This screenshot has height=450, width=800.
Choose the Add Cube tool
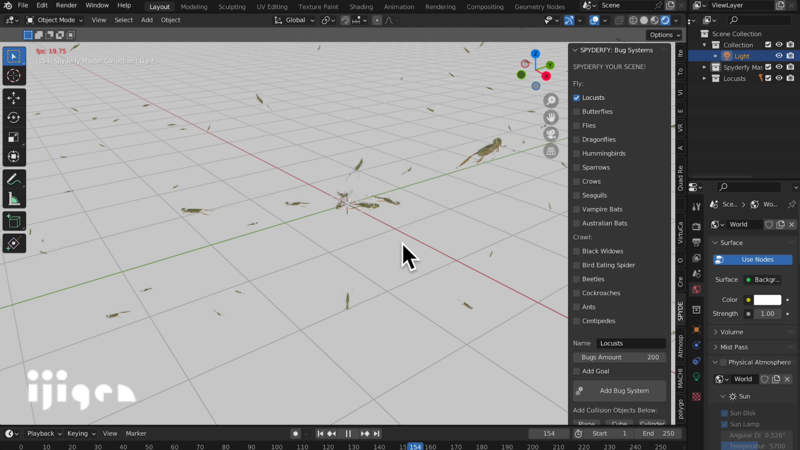pyautogui.click(x=14, y=221)
